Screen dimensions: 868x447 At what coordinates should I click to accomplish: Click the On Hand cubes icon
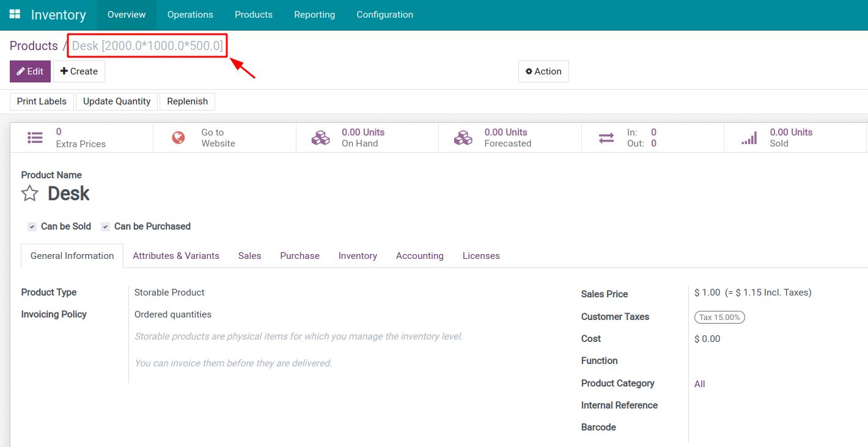[x=320, y=138]
